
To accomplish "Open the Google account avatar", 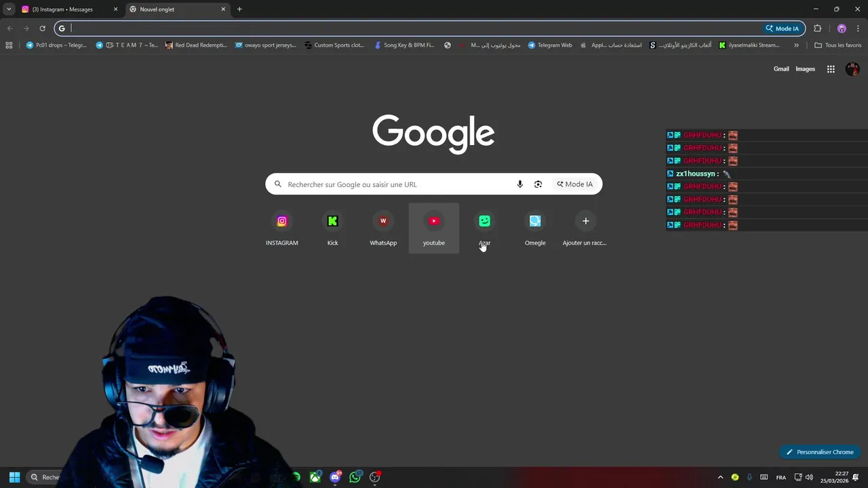I will click(x=852, y=69).
